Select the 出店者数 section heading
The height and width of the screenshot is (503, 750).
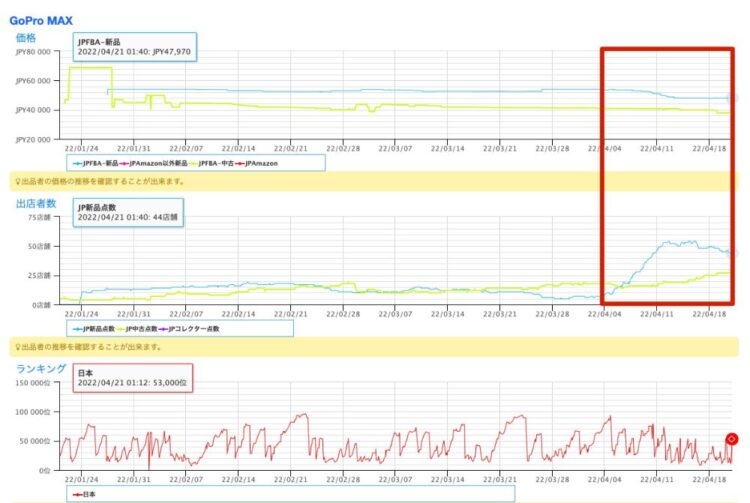(x=36, y=204)
